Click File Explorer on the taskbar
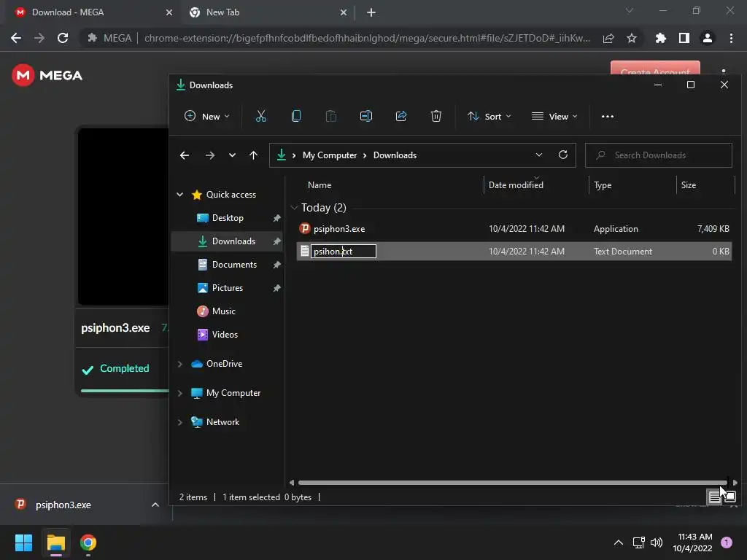This screenshot has width=747, height=560. 55,542
